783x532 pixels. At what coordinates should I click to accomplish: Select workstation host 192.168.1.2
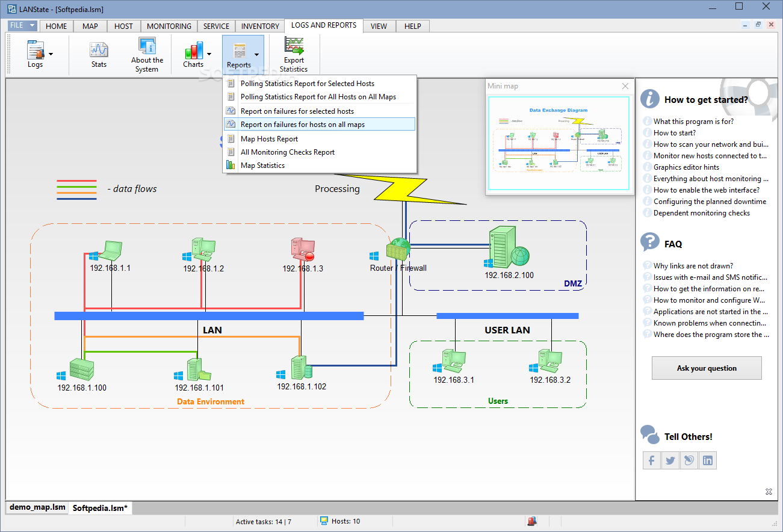203,249
